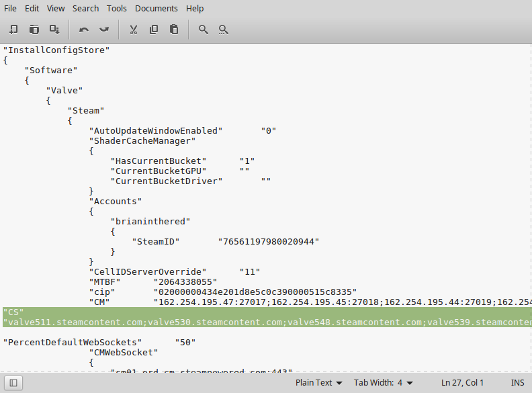Click the "ShaderCacheManager" line

click(142, 141)
